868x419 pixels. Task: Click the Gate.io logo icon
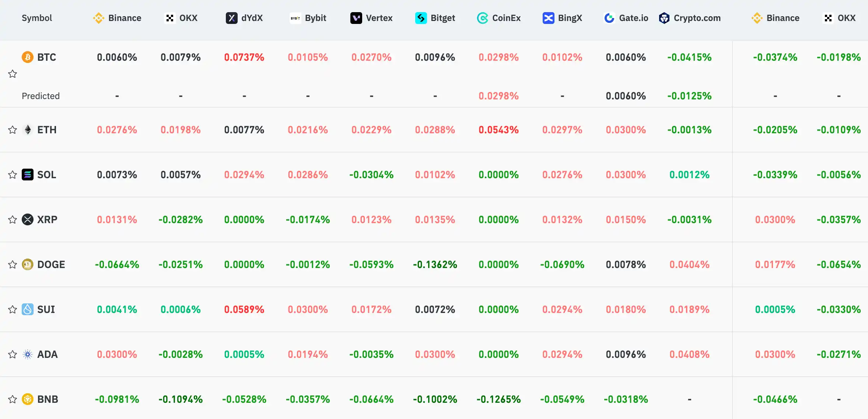[x=609, y=18]
